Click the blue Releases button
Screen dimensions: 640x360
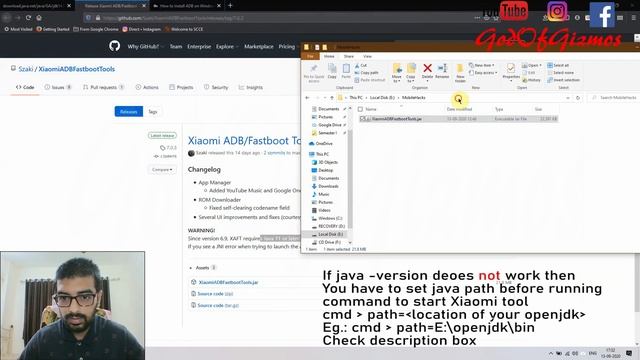[129, 111]
